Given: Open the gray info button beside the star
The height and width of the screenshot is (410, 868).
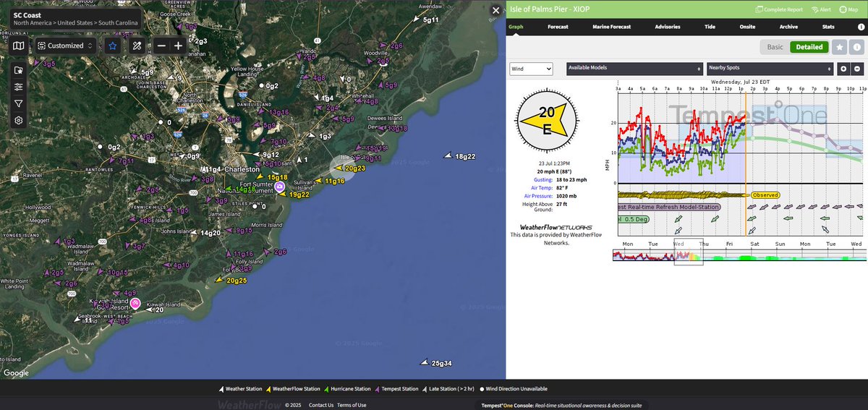Looking at the screenshot, I should click(x=856, y=47).
